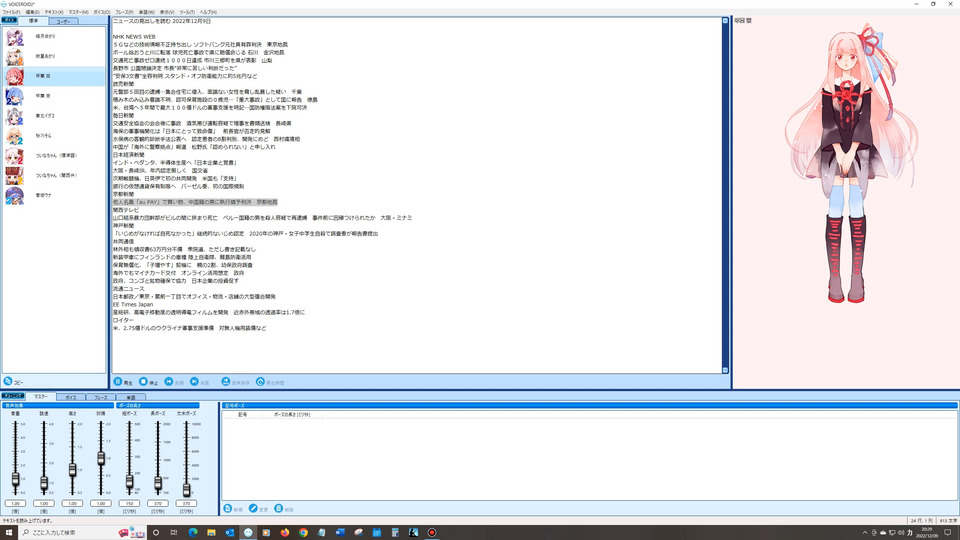Select the blue-haired 琴葉 葵 voice preset
The image size is (960, 540).
54,96
